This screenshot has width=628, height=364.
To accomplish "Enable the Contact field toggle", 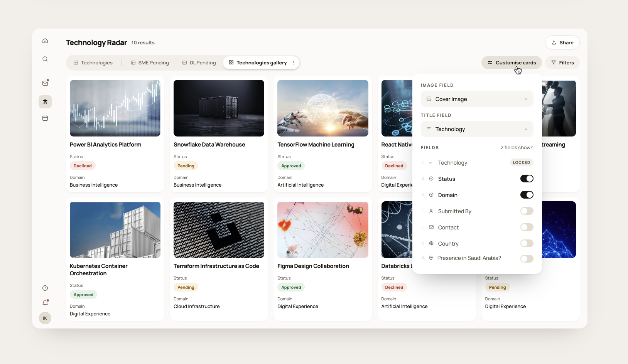I will (527, 227).
